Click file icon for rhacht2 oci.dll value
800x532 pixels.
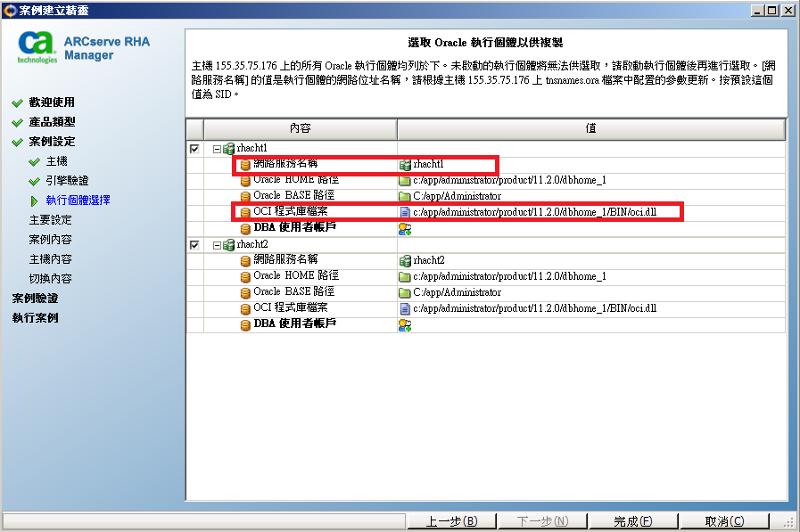405,309
